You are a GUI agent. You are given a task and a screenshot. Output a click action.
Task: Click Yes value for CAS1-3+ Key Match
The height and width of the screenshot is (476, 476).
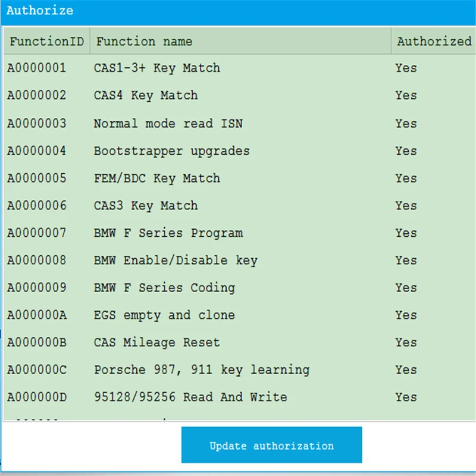pyautogui.click(x=406, y=68)
